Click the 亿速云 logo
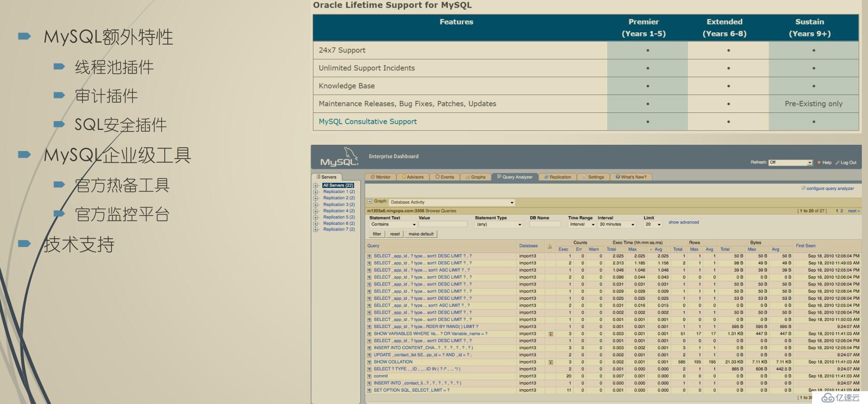Screen dimensions: 868x404 [x=840, y=397]
